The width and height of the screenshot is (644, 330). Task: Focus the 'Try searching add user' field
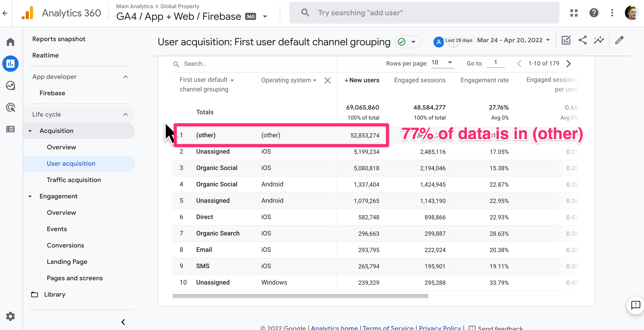[424, 13]
